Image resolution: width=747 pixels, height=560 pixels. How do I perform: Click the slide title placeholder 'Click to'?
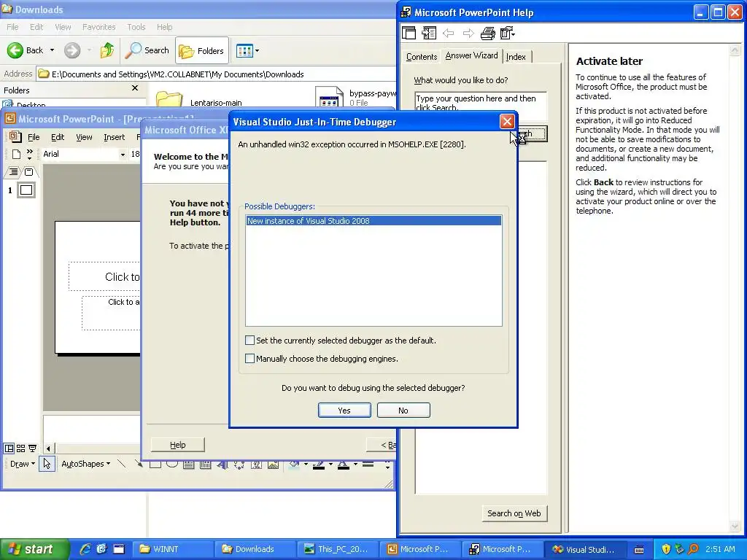pos(105,276)
